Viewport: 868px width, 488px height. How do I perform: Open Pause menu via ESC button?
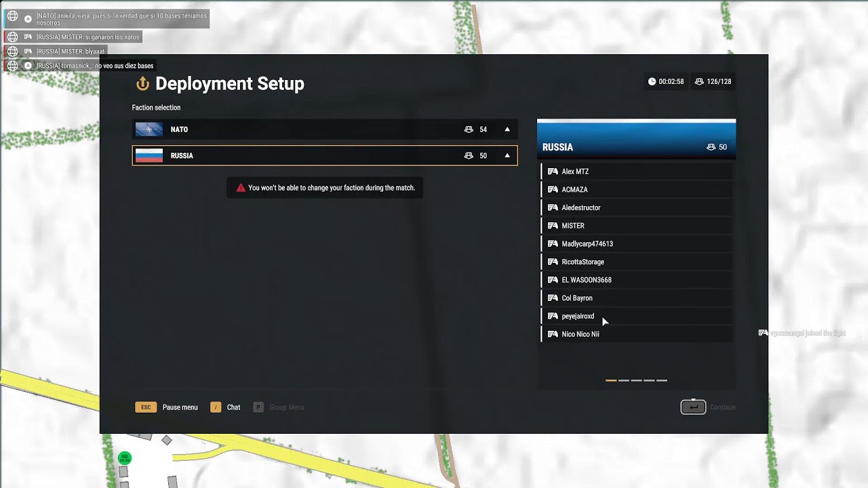click(x=146, y=407)
